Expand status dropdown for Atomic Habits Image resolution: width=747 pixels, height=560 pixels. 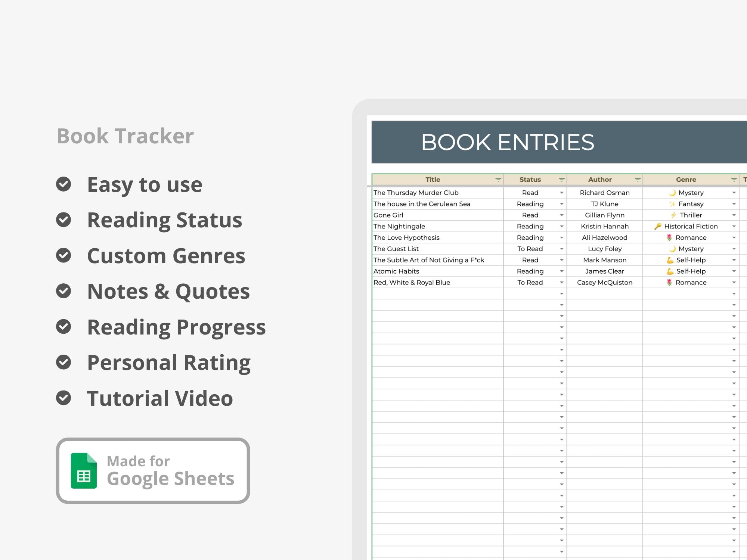point(561,271)
